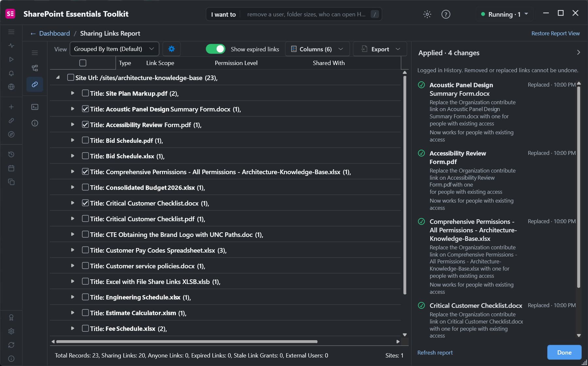Click the plus icon in the left sidebar
Screen dimensions: 588x366
(11, 107)
